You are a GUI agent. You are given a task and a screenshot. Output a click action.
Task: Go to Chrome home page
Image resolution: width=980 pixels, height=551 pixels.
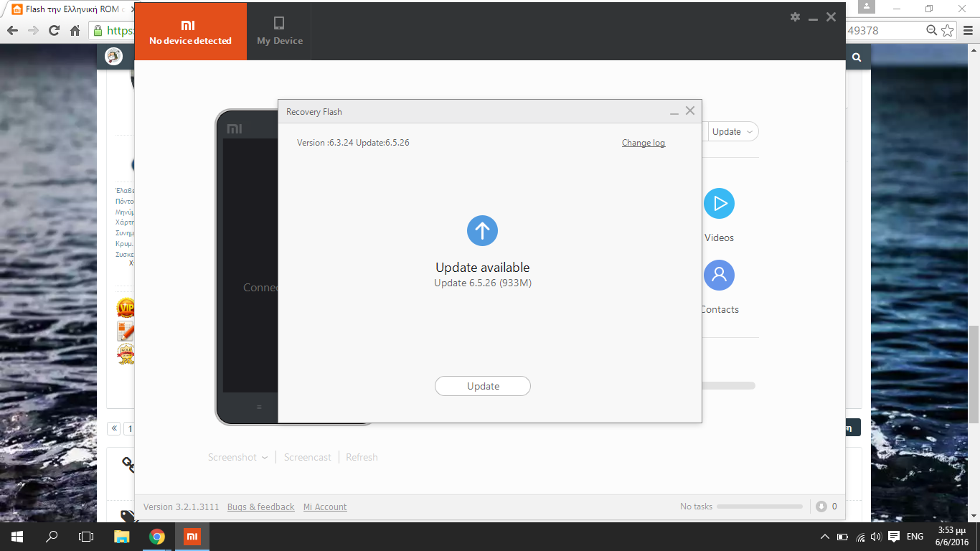[x=75, y=30]
